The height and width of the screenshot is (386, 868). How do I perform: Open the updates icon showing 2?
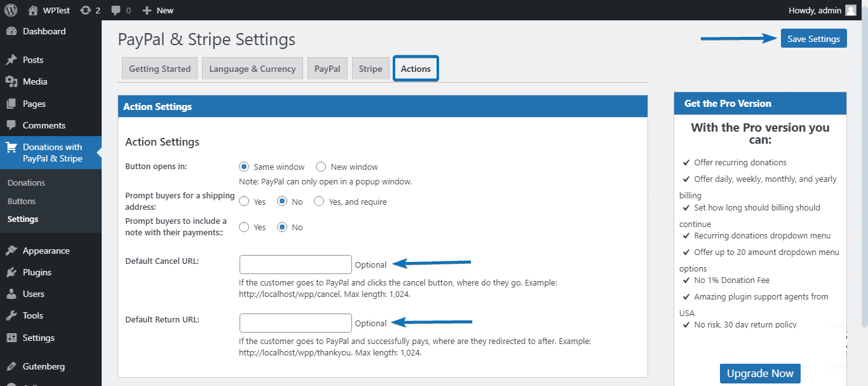[85, 10]
